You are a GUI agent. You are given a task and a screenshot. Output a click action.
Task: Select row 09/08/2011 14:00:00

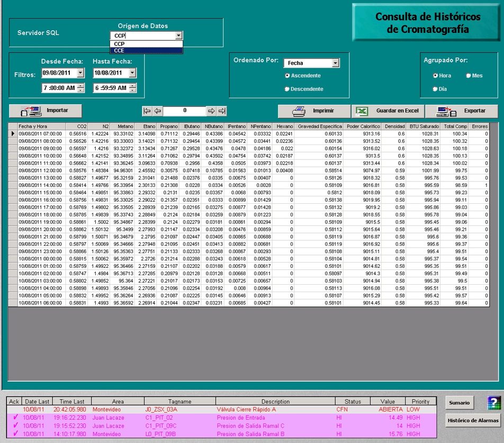tap(248, 185)
